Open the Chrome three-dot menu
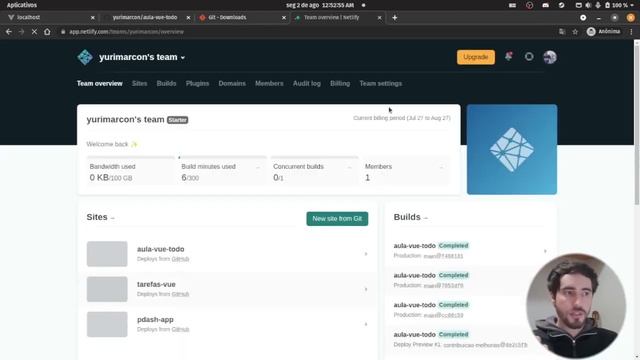 click(x=631, y=31)
